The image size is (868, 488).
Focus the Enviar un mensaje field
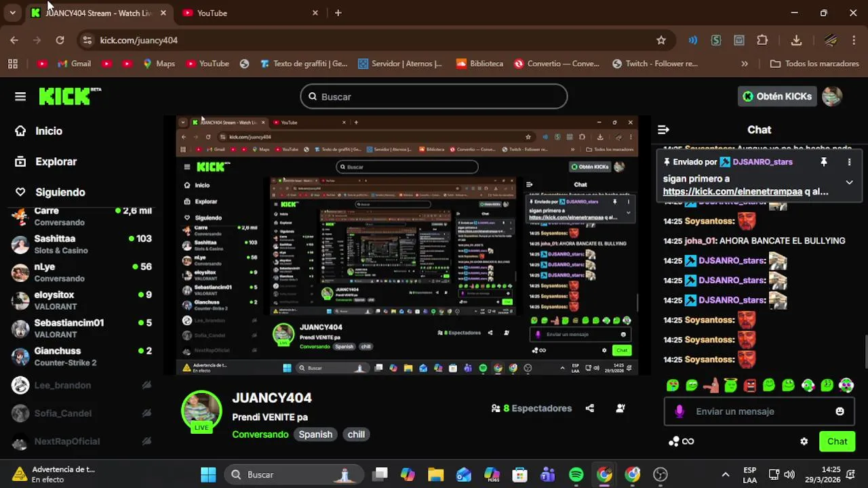point(759,411)
